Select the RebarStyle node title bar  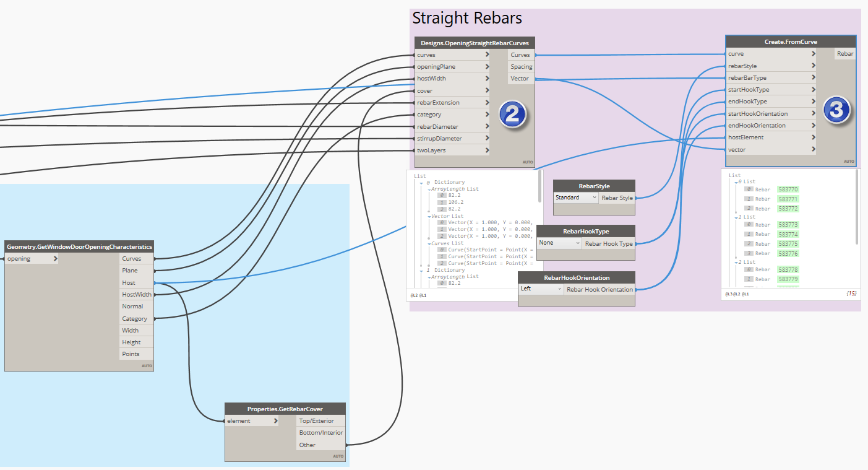pos(594,186)
